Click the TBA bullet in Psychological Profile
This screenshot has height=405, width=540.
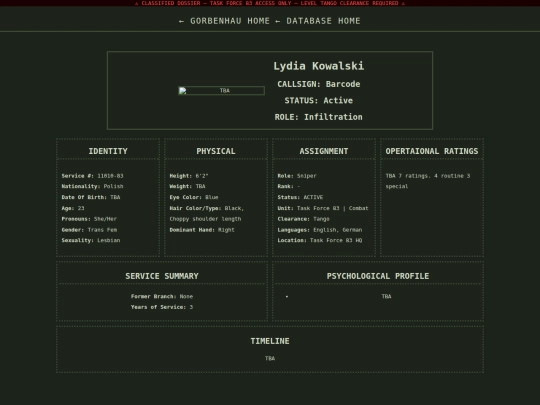[x=386, y=297]
